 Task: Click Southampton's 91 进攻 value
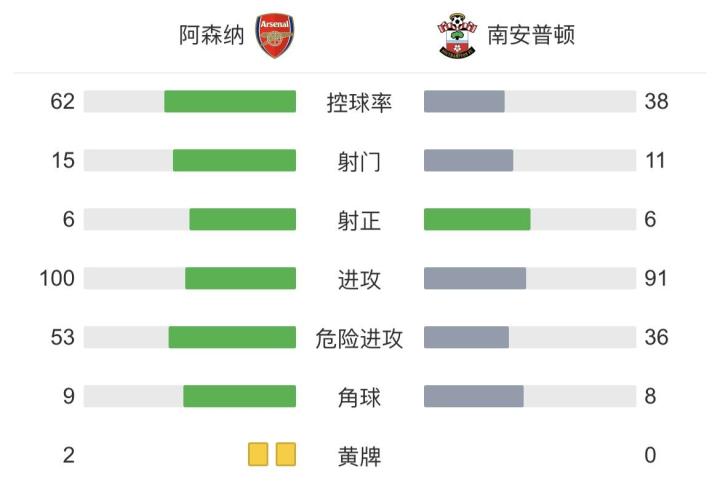click(x=656, y=279)
